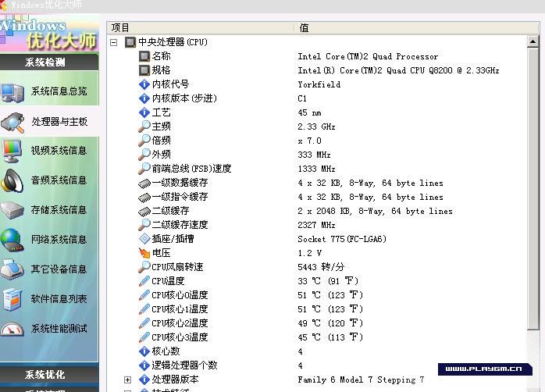Click the scrollbar up arrow

(533, 41)
